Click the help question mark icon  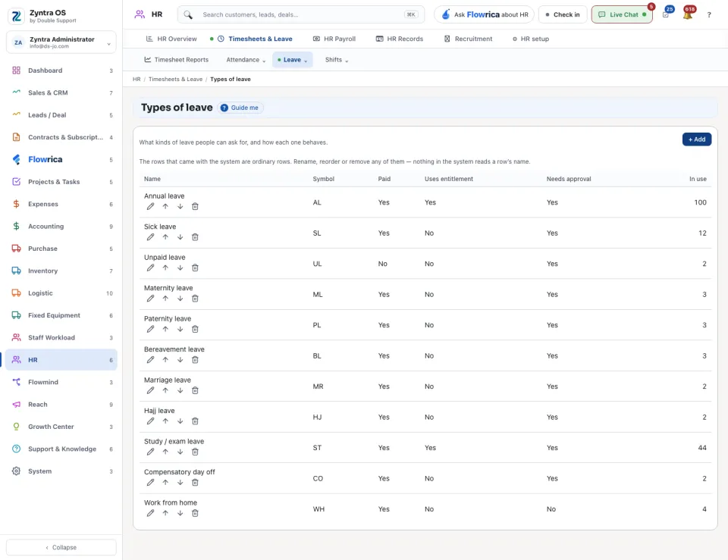pyautogui.click(x=709, y=15)
